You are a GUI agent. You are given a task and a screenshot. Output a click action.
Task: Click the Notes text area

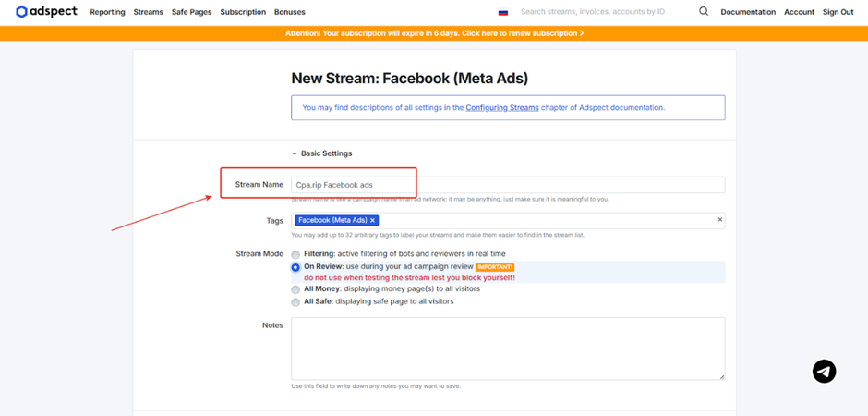[x=508, y=349]
